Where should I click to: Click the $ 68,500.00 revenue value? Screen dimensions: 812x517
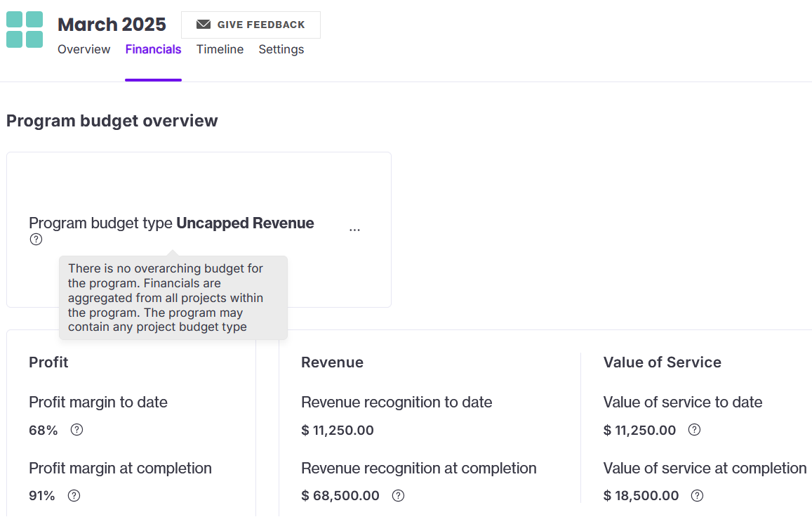(340, 496)
